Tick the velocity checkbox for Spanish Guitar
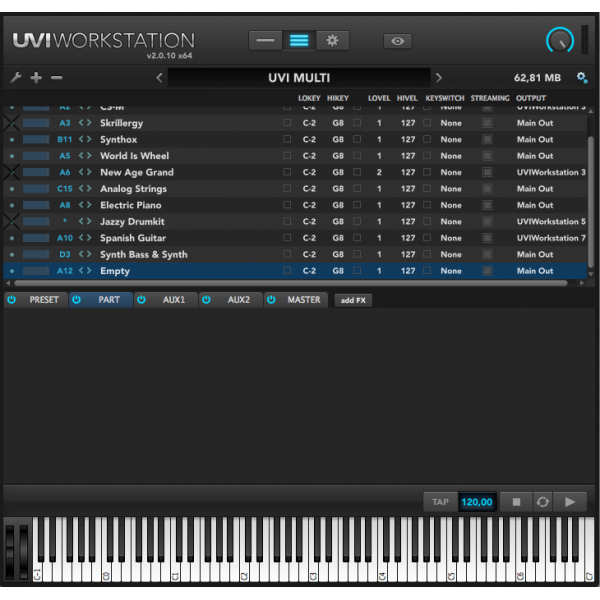 pos(357,238)
